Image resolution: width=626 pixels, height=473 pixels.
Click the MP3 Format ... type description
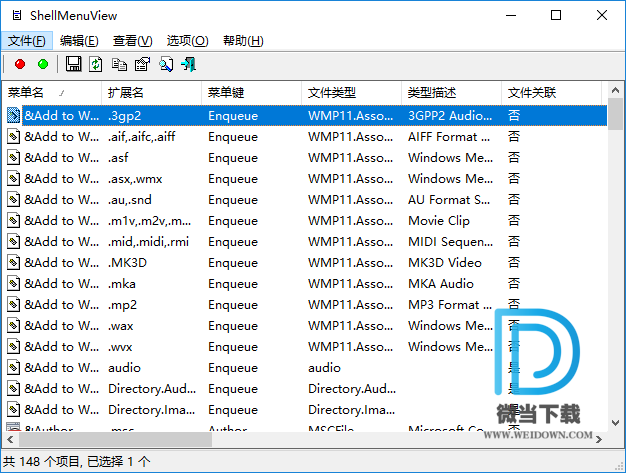click(450, 305)
